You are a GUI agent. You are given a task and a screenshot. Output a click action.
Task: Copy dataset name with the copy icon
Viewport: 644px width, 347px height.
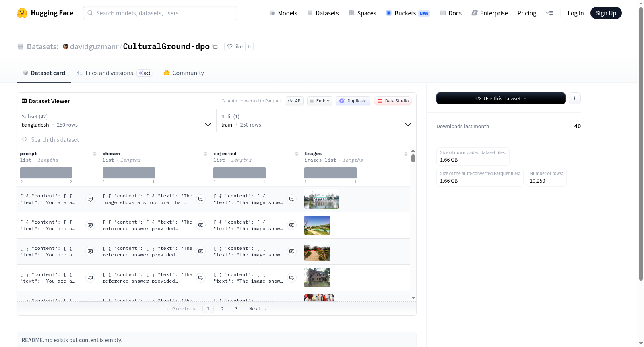click(215, 46)
